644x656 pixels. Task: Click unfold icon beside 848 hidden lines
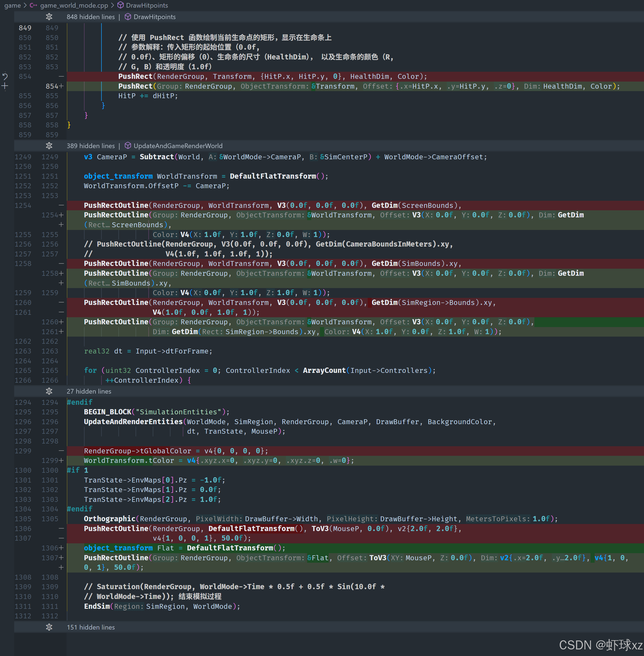pyautogui.click(x=49, y=17)
